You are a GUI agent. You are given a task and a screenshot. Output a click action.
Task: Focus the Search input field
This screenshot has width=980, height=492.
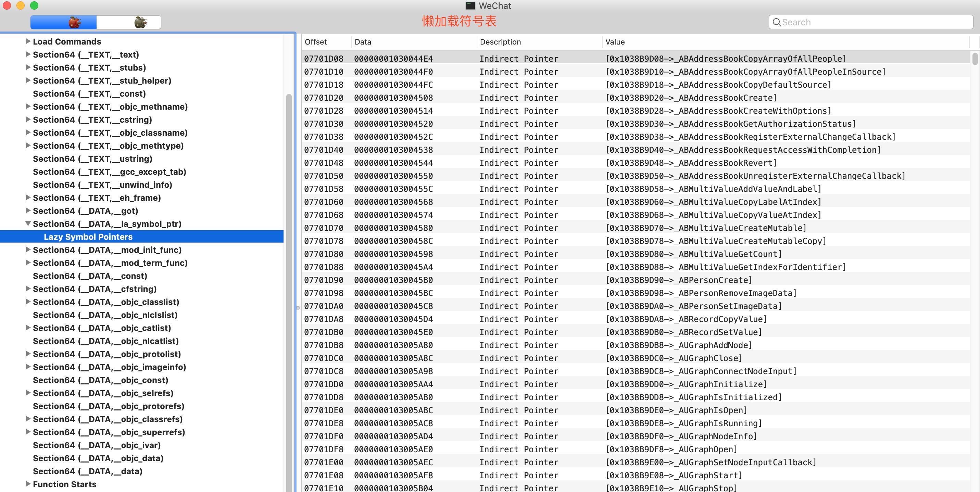click(x=870, y=22)
